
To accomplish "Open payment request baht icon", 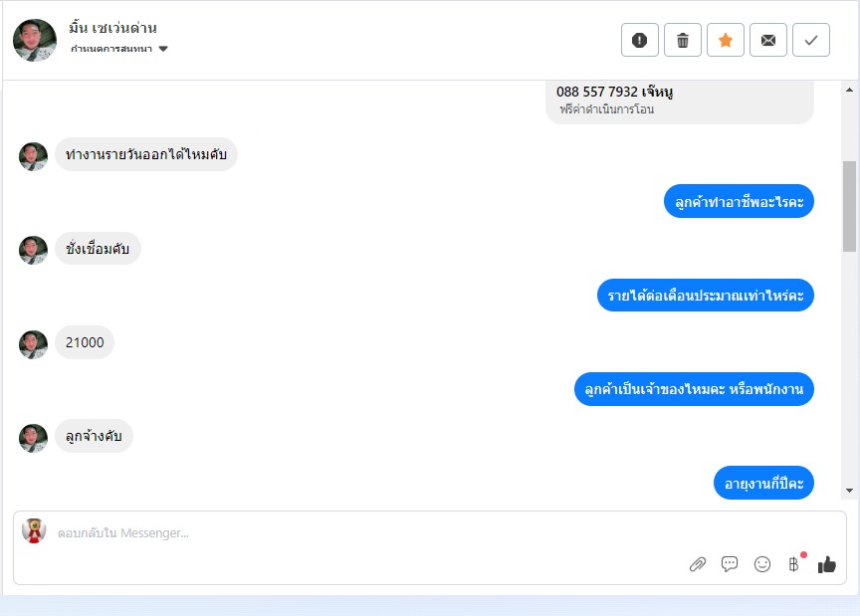I will coord(793,564).
